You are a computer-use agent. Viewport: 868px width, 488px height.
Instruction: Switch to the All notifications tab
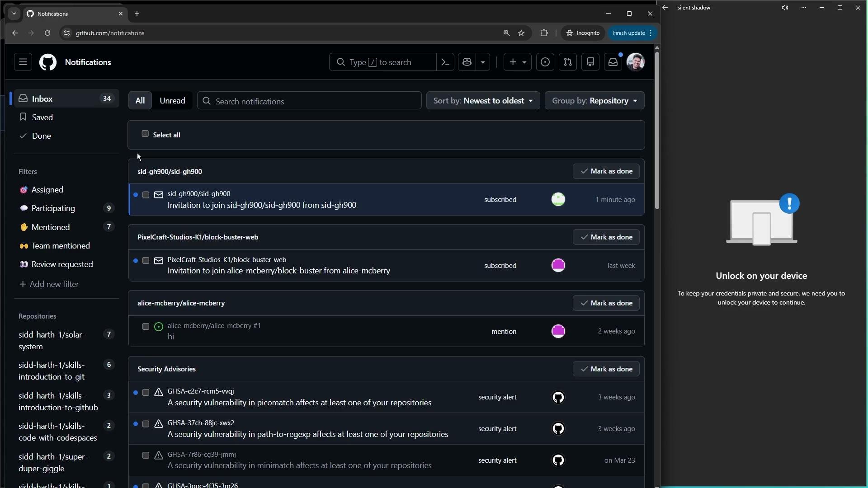click(140, 101)
